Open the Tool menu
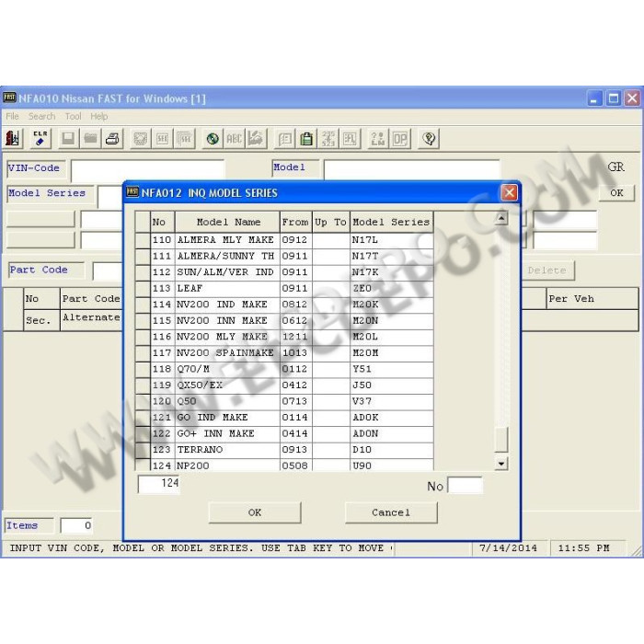 (x=73, y=116)
